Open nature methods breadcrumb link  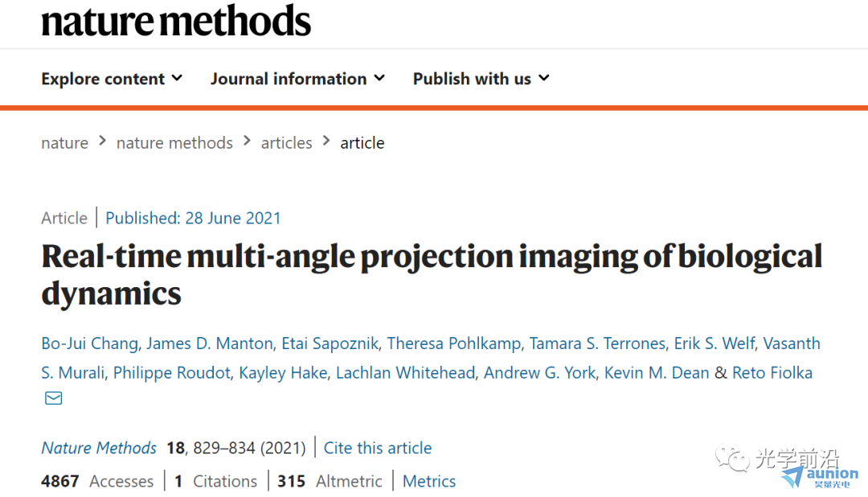(174, 143)
